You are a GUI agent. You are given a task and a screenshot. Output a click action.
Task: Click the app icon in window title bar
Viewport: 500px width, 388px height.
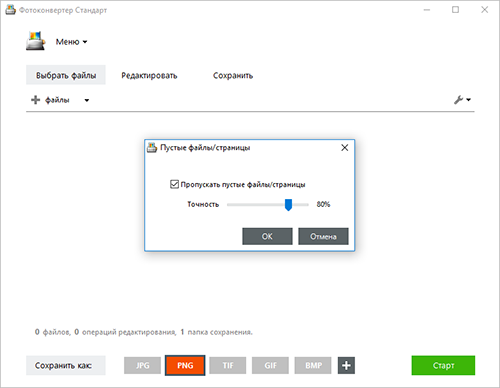(10, 10)
